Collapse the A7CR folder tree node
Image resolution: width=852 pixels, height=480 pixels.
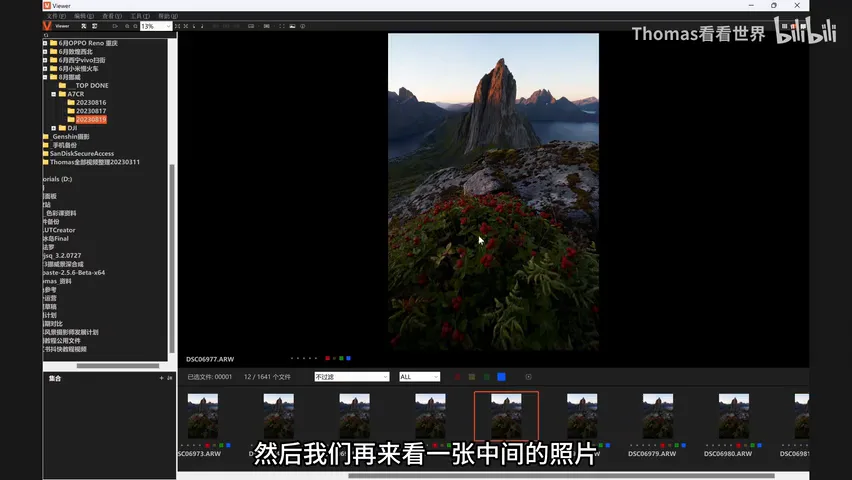point(54,94)
